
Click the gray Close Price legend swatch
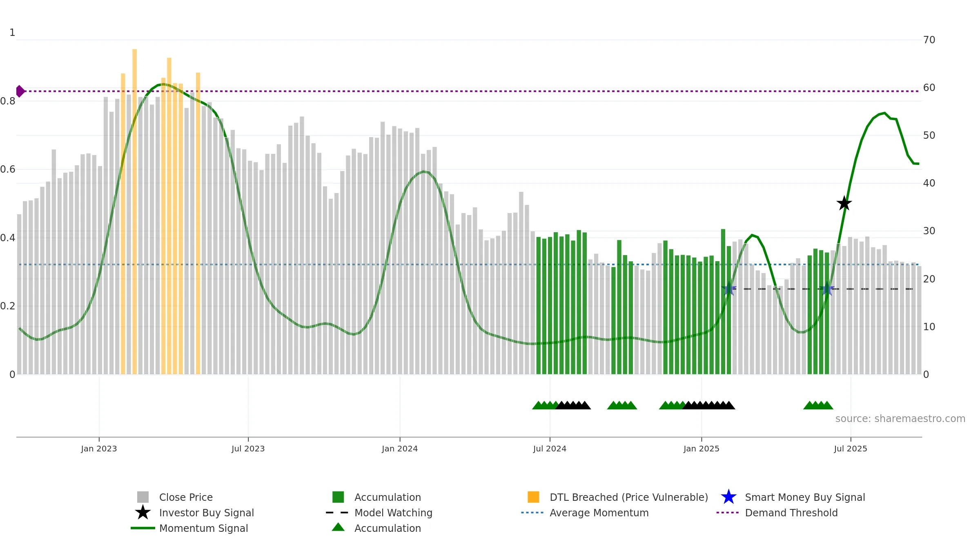coord(143,497)
